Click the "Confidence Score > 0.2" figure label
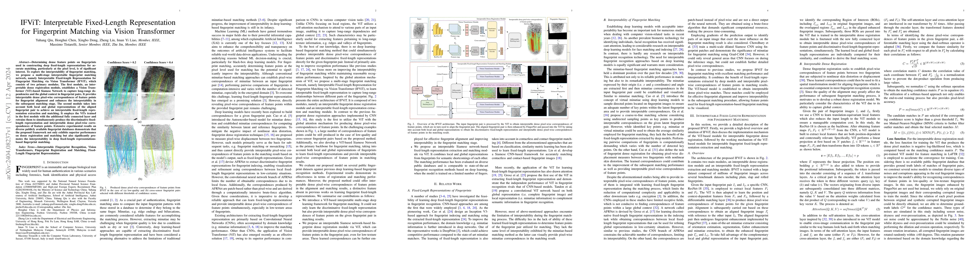 pyautogui.click(x=121, y=62)
